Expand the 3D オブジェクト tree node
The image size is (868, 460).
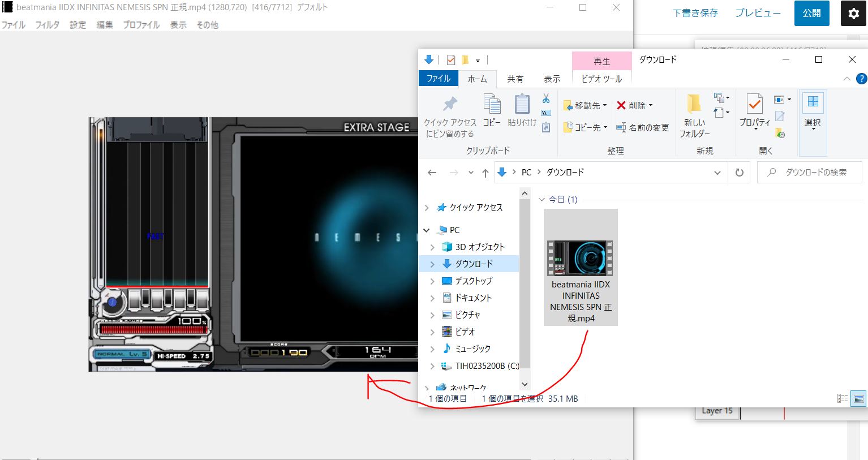(x=432, y=247)
